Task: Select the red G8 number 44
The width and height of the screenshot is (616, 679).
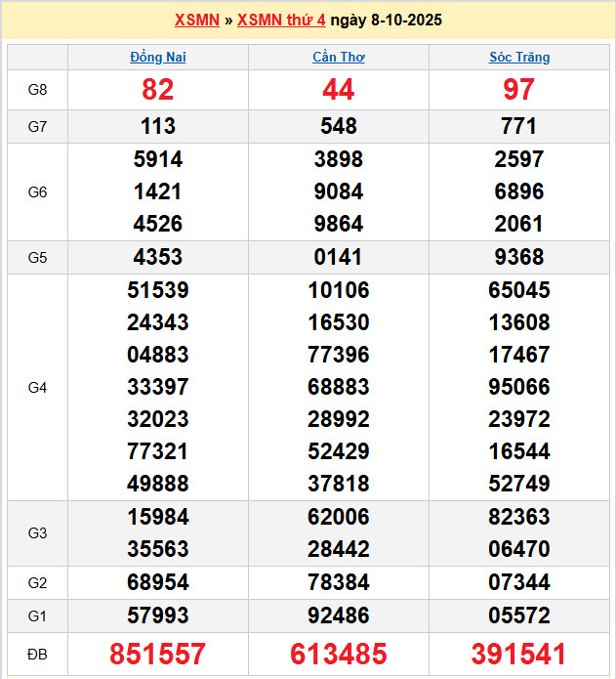Action: point(338,90)
